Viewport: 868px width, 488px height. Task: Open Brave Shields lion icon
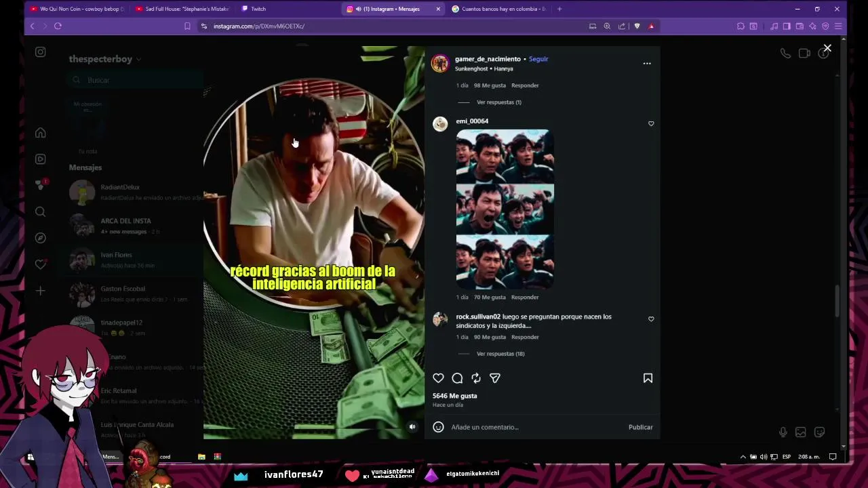coord(637,26)
